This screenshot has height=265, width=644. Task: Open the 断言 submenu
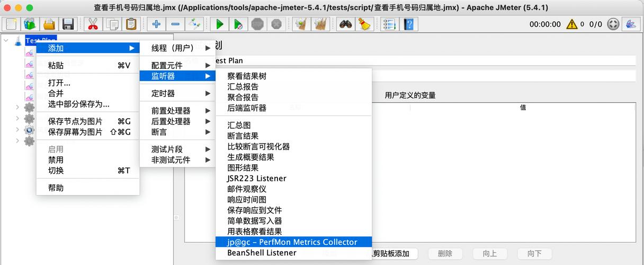177,132
